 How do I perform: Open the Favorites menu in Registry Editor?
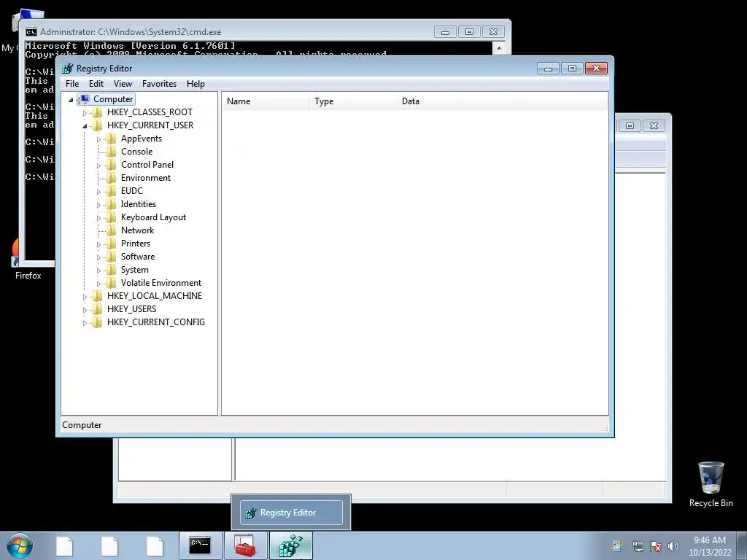tap(159, 84)
